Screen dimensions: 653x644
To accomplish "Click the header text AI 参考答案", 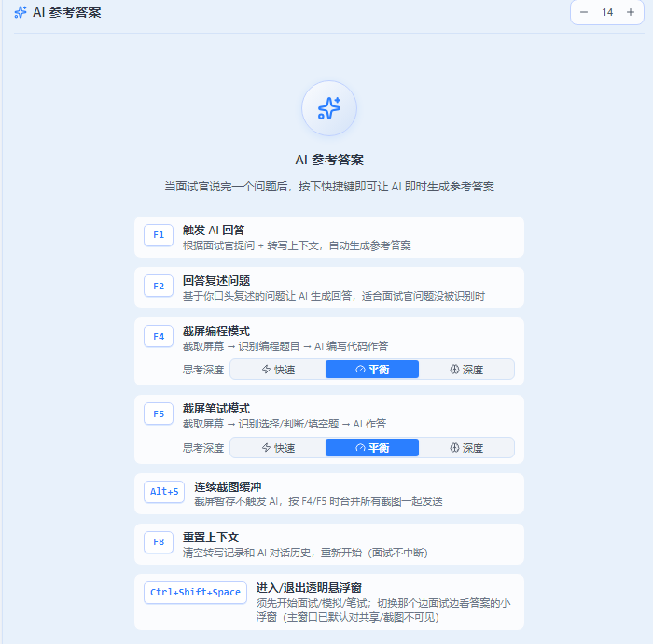I will point(66,12).
